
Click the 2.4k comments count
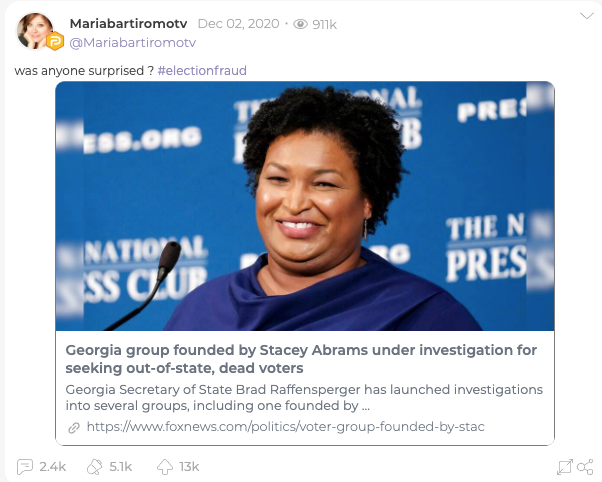point(53,467)
